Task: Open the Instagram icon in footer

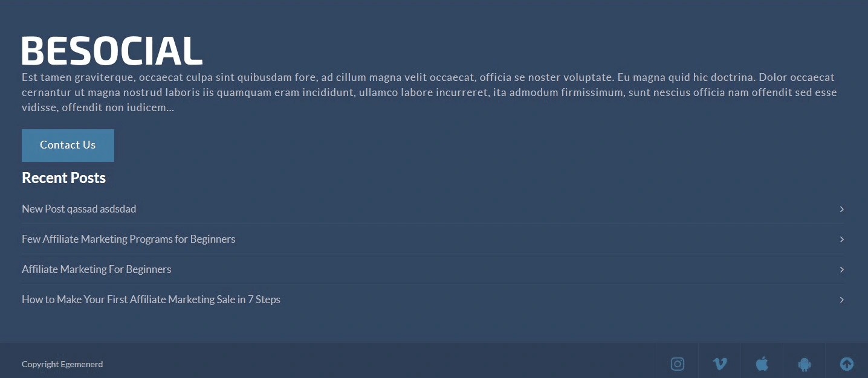Action: click(678, 364)
